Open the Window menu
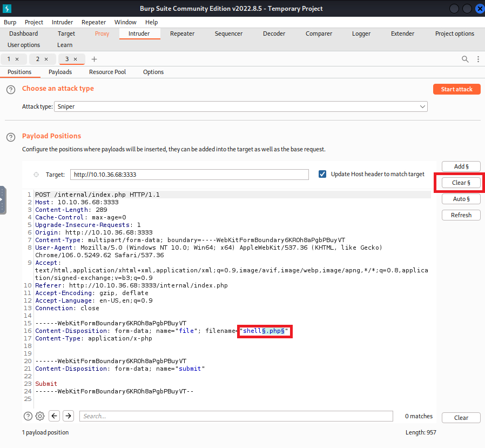This screenshot has width=485, height=448. coord(125,22)
